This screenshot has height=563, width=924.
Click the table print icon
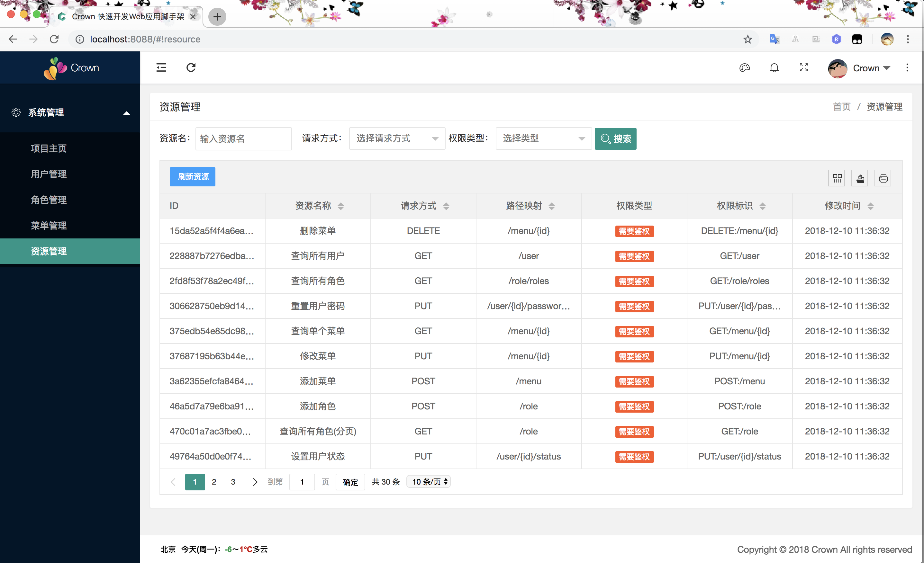click(883, 178)
